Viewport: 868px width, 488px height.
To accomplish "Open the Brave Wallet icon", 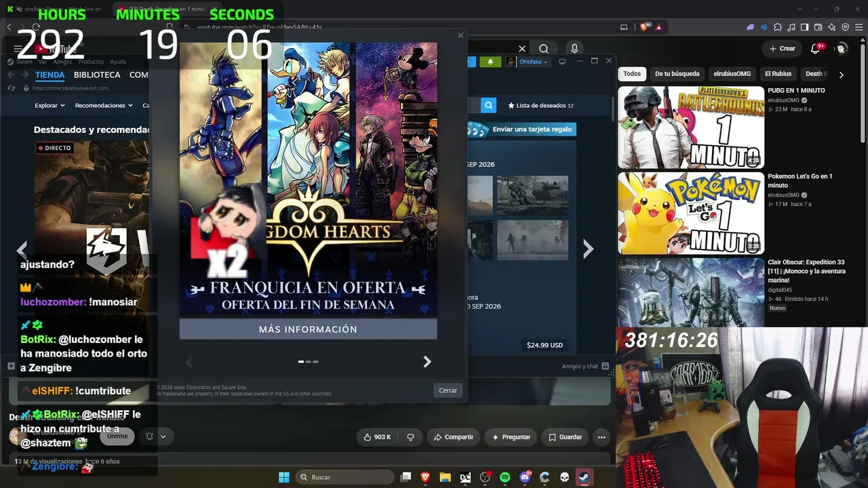I will point(818,27).
